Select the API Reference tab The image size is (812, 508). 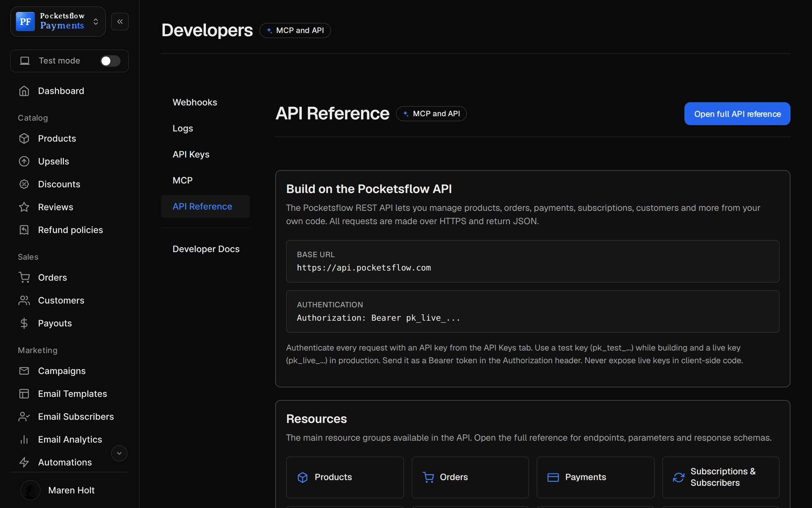pyautogui.click(x=205, y=206)
